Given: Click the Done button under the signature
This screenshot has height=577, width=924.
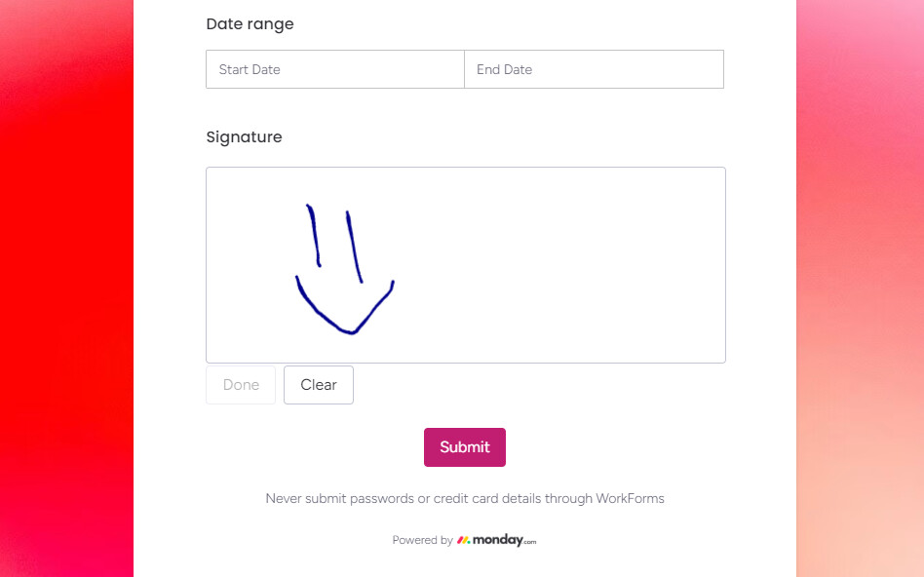Looking at the screenshot, I should click(241, 385).
